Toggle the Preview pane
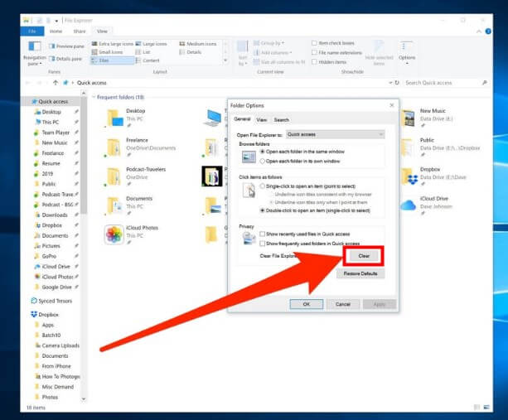Image resolution: width=508 pixels, height=420 pixels. pyautogui.click(x=66, y=46)
